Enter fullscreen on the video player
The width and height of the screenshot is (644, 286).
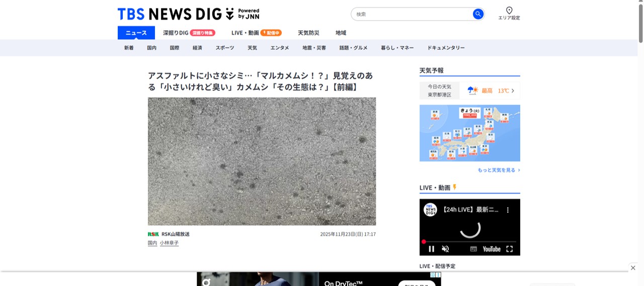(509, 249)
